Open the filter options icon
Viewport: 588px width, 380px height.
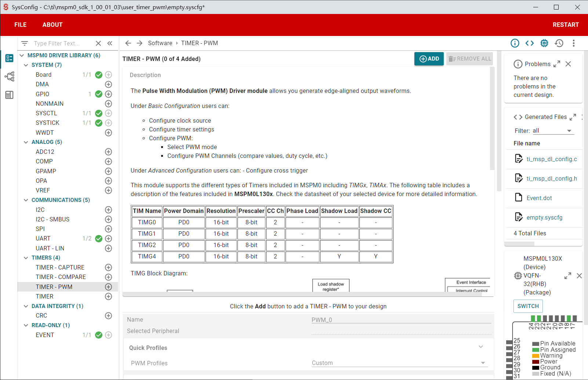pyautogui.click(x=25, y=43)
